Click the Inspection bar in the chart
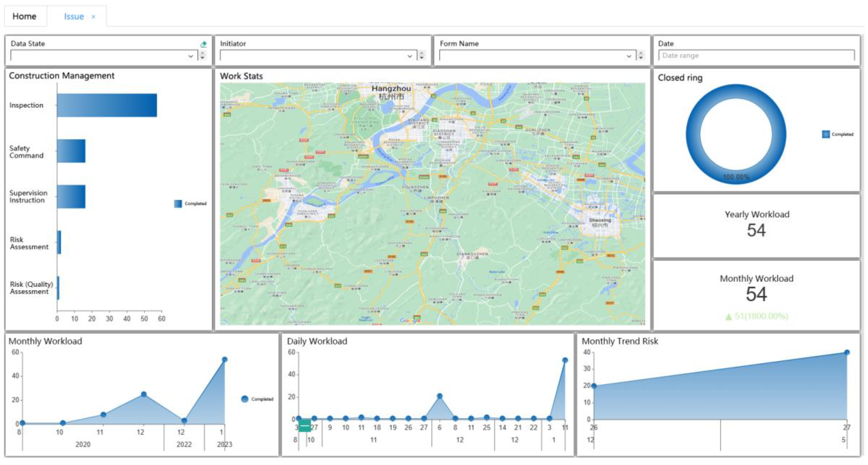Viewport: 868px width, 465px height. [107, 105]
